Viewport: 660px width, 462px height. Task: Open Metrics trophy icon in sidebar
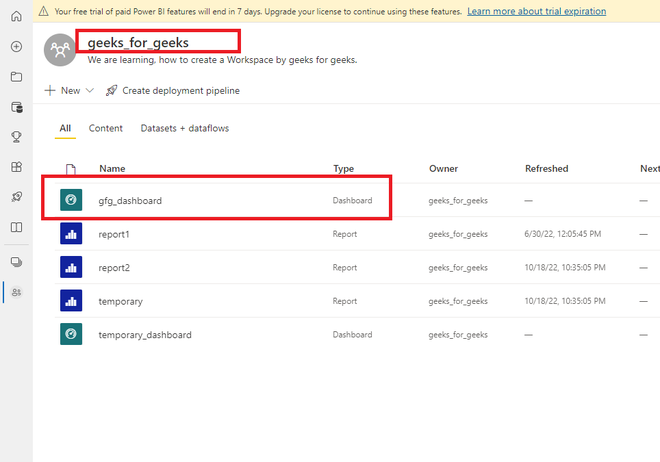pos(16,137)
